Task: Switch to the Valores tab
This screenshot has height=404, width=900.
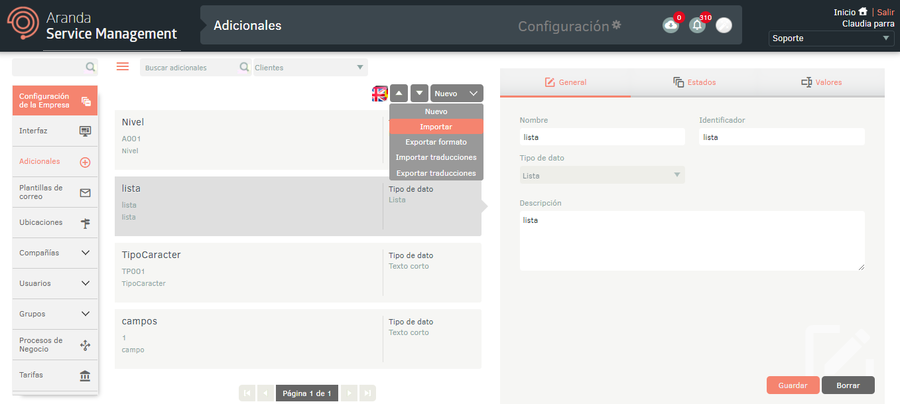Action: click(821, 82)
